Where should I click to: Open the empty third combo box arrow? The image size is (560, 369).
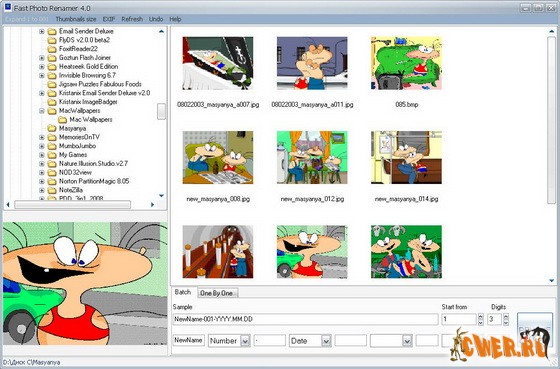407,341
